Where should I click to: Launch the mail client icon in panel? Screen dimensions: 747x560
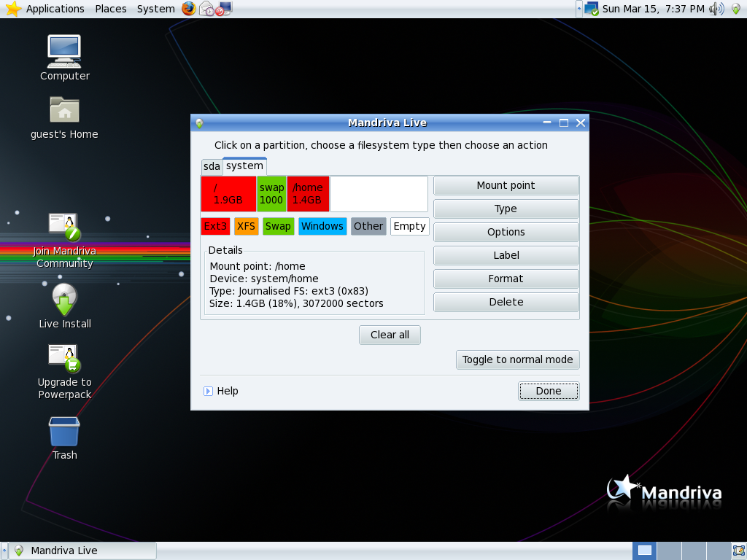tap(206, 9)
